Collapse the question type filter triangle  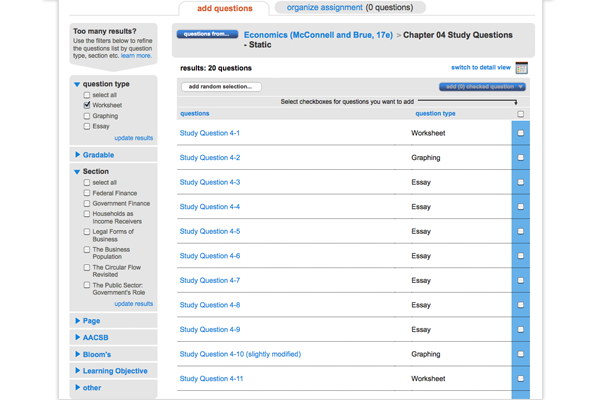point(77,85)
